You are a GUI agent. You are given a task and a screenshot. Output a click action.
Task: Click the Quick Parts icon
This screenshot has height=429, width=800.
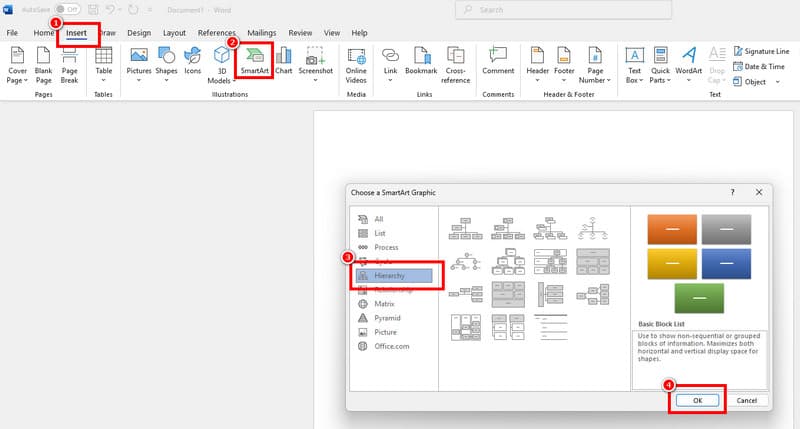[x=660, y=55]
